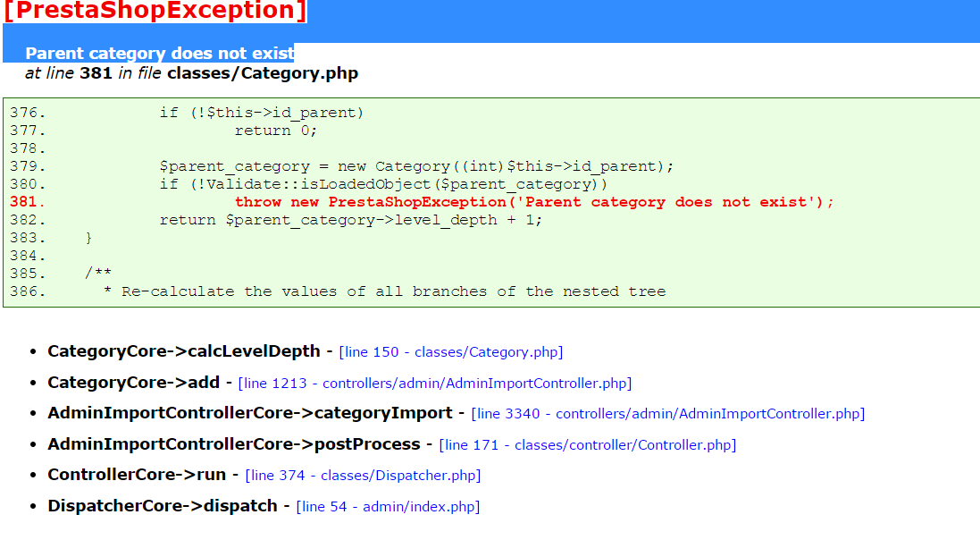The width and height of the screenshot is (980, 540).
Task: Click the classes/Category.php file name text
Action: point(263,73)
